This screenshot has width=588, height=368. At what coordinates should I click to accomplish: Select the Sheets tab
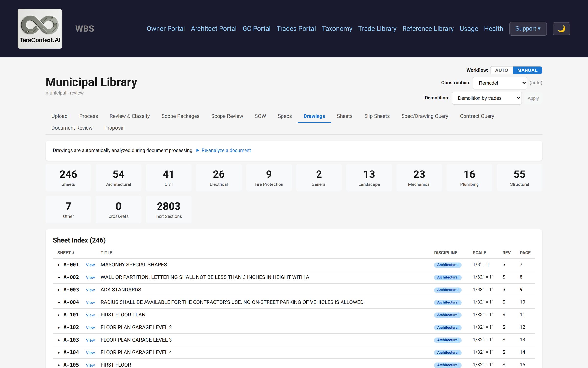coord(344,116)
